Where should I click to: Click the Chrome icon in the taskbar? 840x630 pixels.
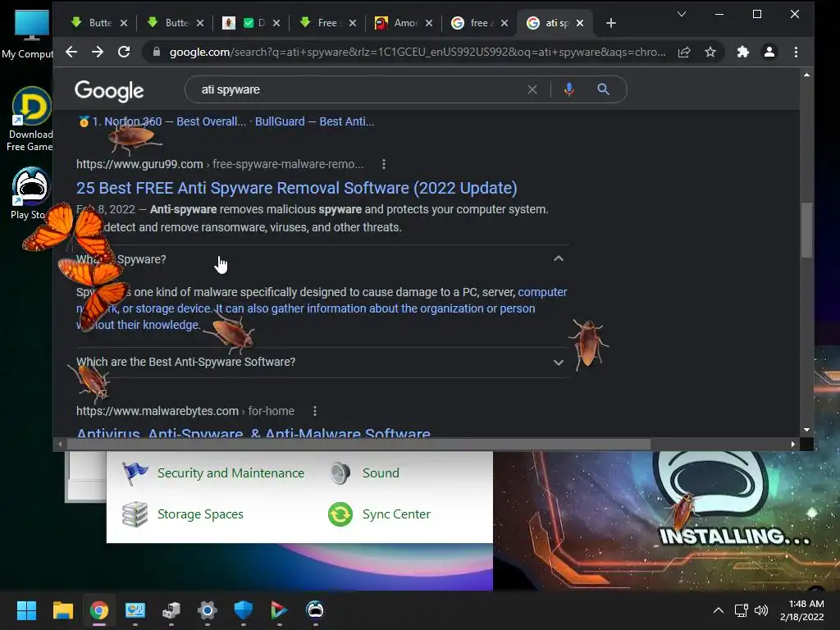point(99,610)
